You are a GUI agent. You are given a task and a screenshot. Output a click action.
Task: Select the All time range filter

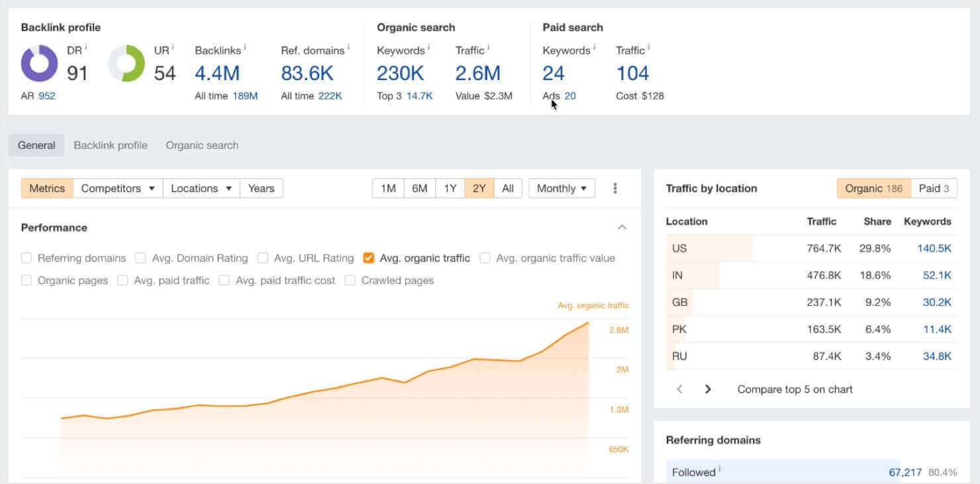pyautogui.click(x=507, y=188)
